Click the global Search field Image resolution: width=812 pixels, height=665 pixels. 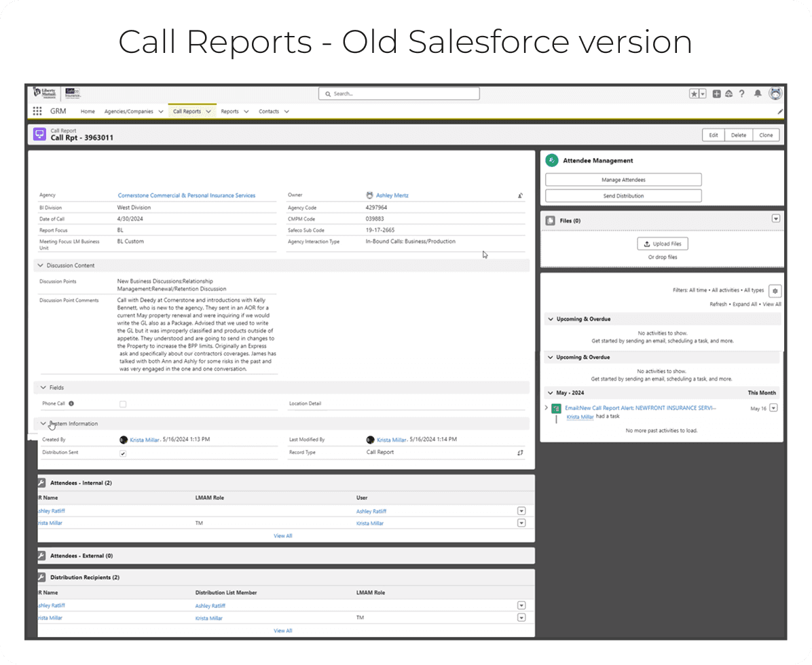pos(399,94)
